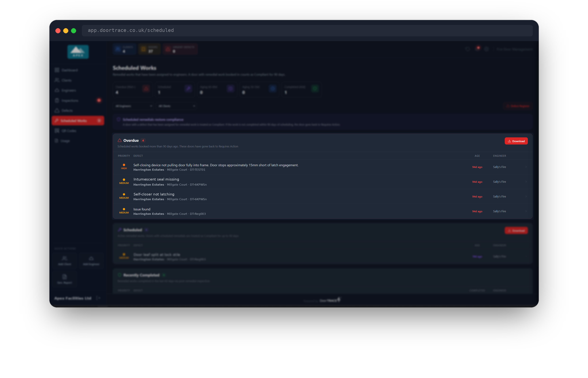Go to Dashboard in the sidebar

pos(78,70)
